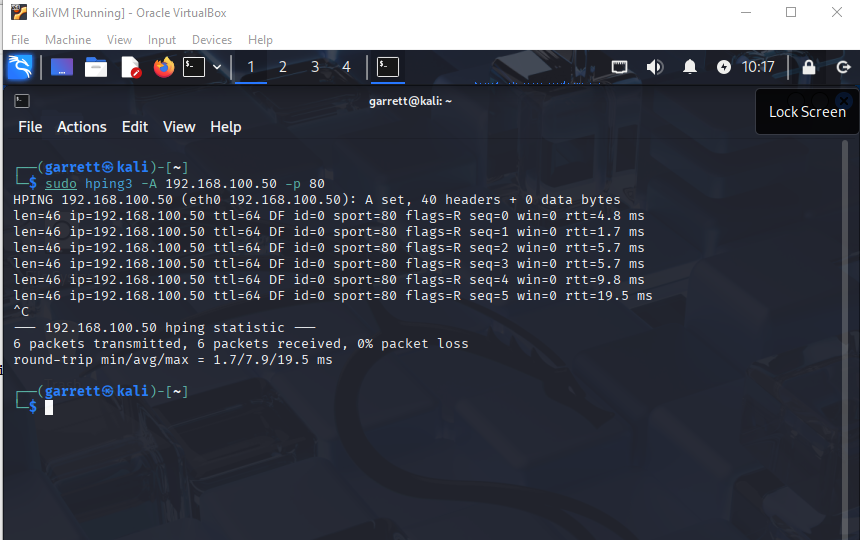This screenshot has height=540, width=860.
Task: Open the Kali applications menu
Action: tap(20, 67)
